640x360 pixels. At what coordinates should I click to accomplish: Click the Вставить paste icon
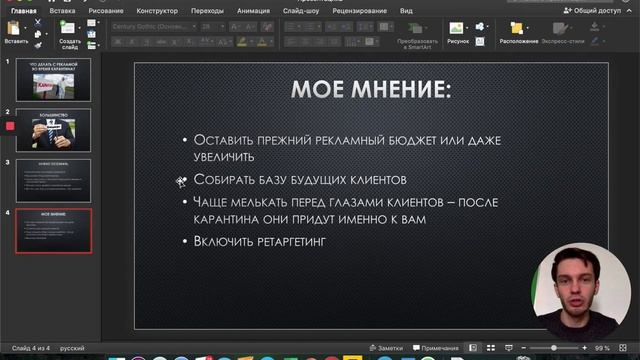point(13,29)
